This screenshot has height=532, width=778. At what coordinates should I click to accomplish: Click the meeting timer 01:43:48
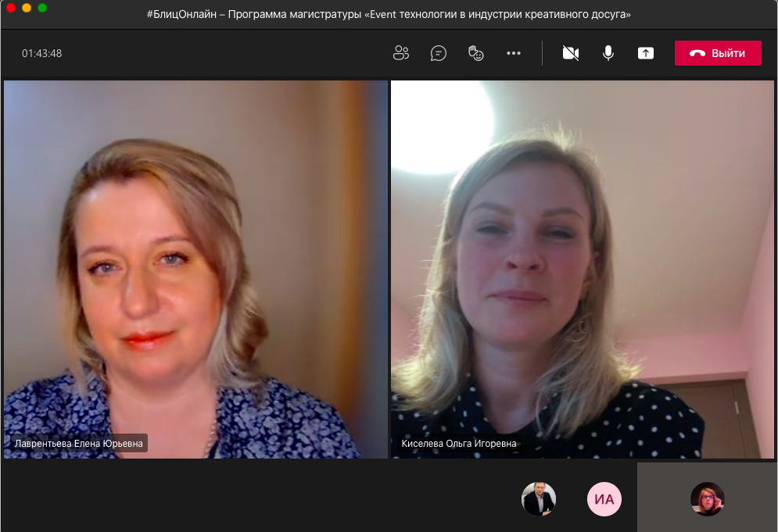pyautogui.click(x=42, y=54)
